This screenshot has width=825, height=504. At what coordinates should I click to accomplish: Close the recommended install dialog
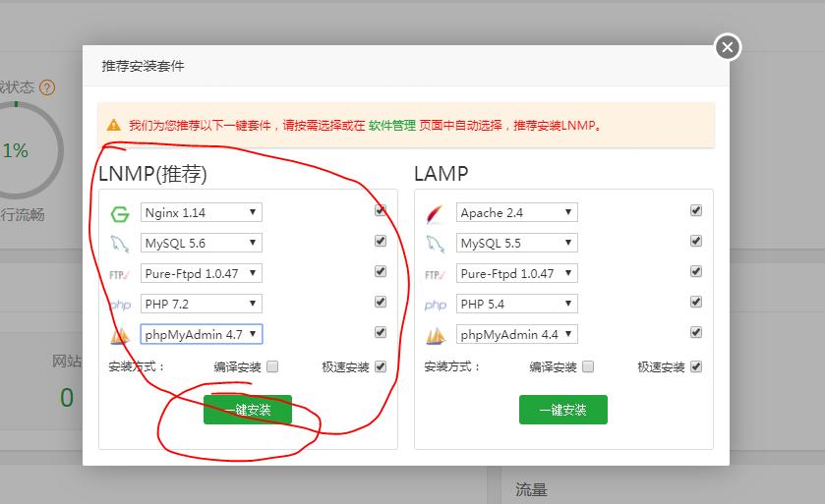[728, 47]
